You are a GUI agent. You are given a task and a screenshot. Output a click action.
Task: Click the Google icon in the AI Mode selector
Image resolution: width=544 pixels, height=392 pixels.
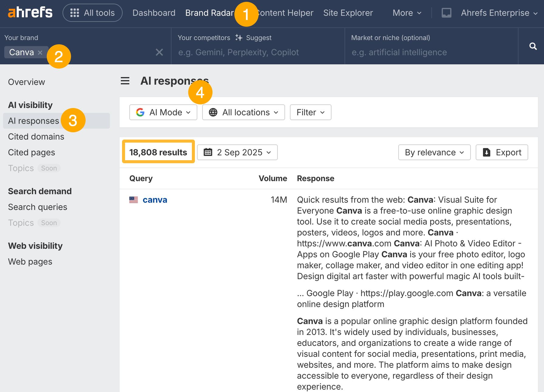tap(141, 112)
